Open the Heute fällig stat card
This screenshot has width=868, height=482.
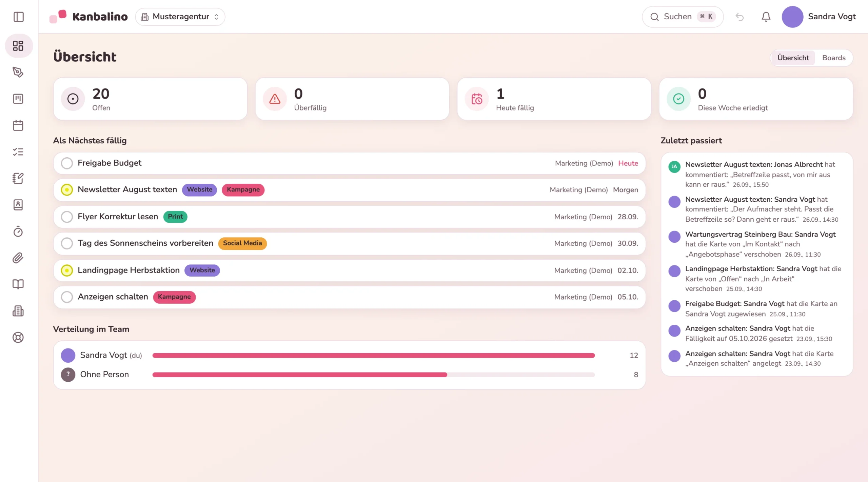554,99
